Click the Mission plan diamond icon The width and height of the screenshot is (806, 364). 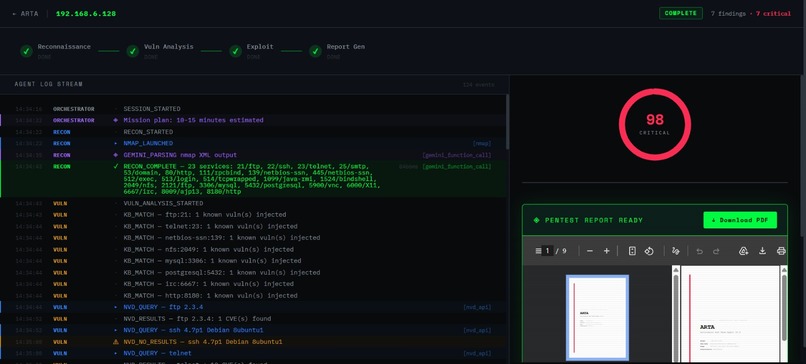point(116,120)
